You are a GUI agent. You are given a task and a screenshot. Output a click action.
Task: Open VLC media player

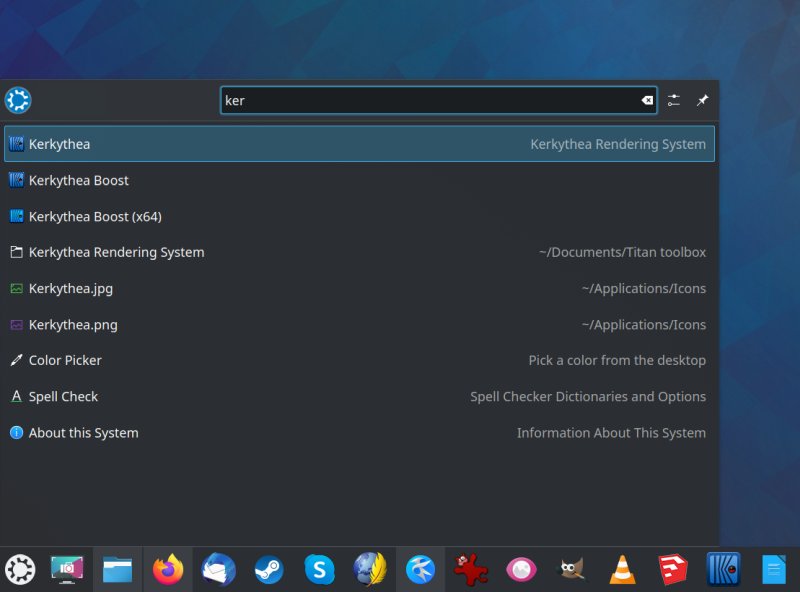pyautogui.click(x=622, y=570)
